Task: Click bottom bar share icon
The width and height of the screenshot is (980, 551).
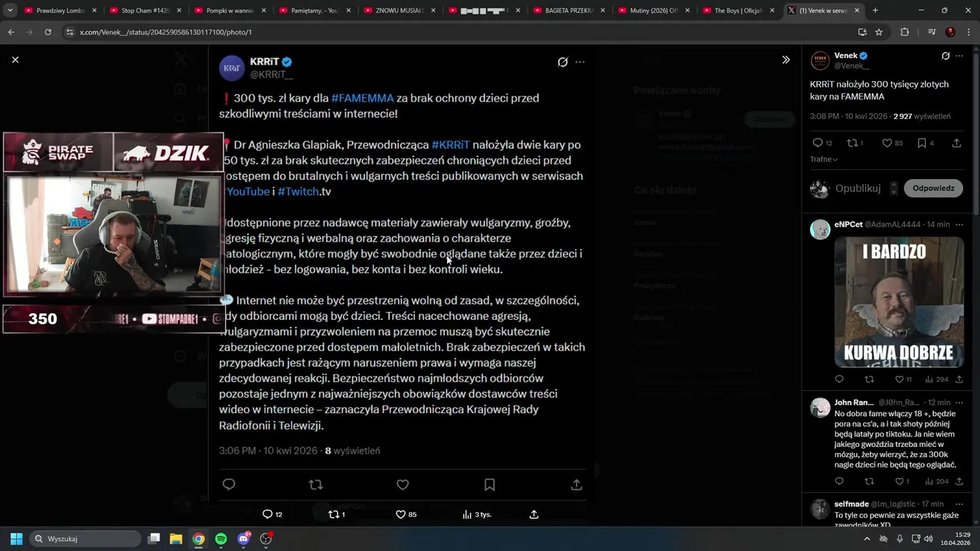Action: click(534, 514)
